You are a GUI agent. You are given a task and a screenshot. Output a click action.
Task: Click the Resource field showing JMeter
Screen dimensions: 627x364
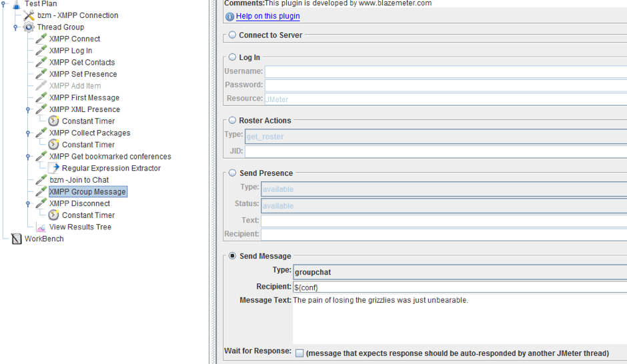(x=446, y=99)
